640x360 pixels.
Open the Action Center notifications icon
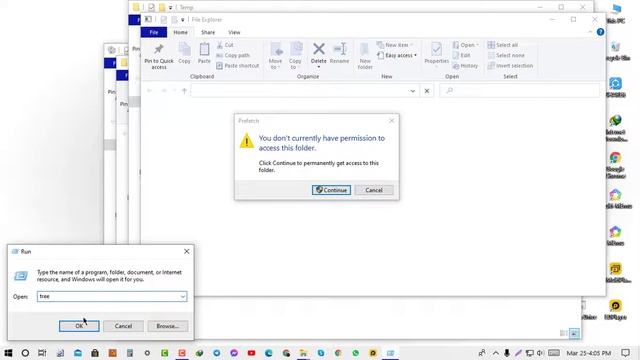tap(625, 353)
